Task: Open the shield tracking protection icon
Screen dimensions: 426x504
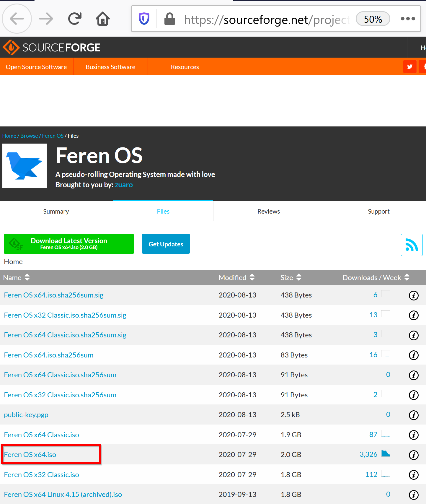Action: click(x=144, y=19)
